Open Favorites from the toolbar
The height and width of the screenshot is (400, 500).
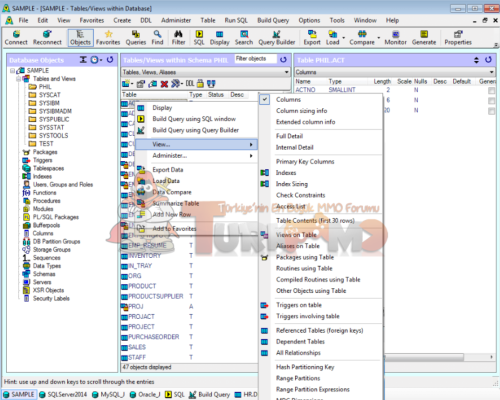tap(108, 37)
